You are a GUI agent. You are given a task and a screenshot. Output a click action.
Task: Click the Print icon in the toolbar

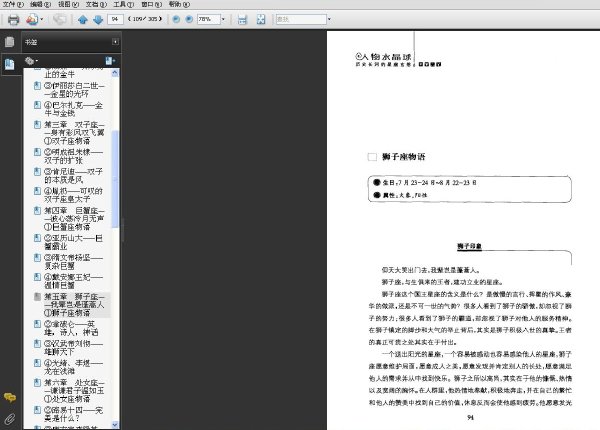point(13,19)
